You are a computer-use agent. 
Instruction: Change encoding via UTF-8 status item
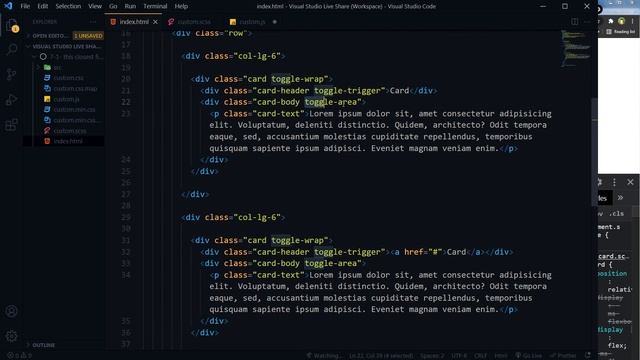pyautogui.click(x=459, y=356)
